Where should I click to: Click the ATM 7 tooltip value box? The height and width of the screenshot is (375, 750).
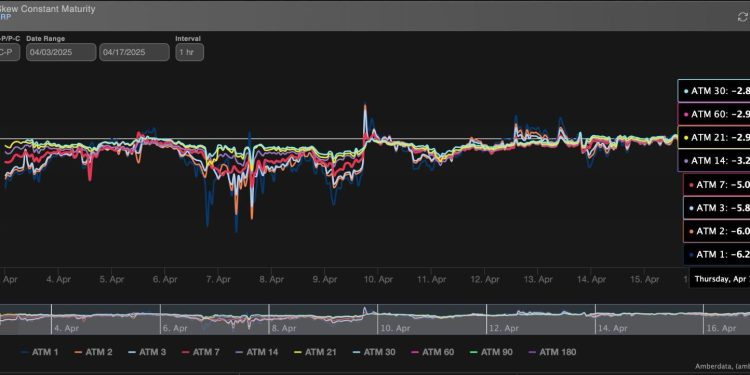717,185
